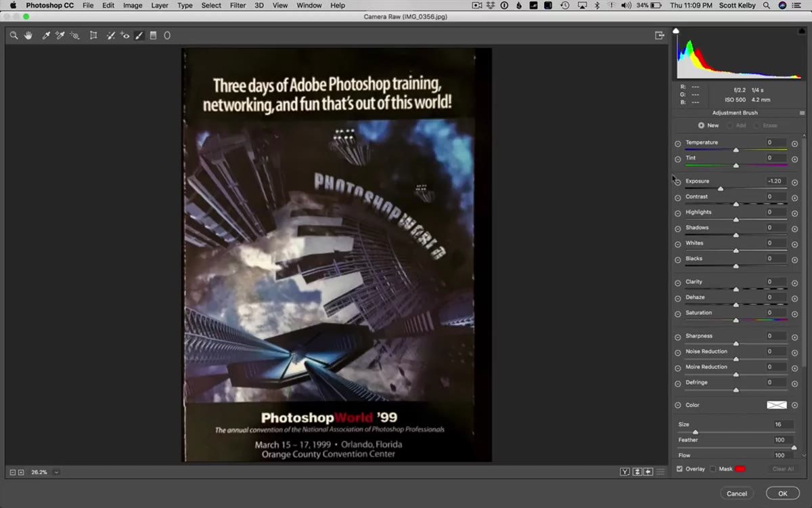Increase Clarity with its plus icon
Image resolution: width=812 pixels, height=508 pixels.
tap(794, 283)
